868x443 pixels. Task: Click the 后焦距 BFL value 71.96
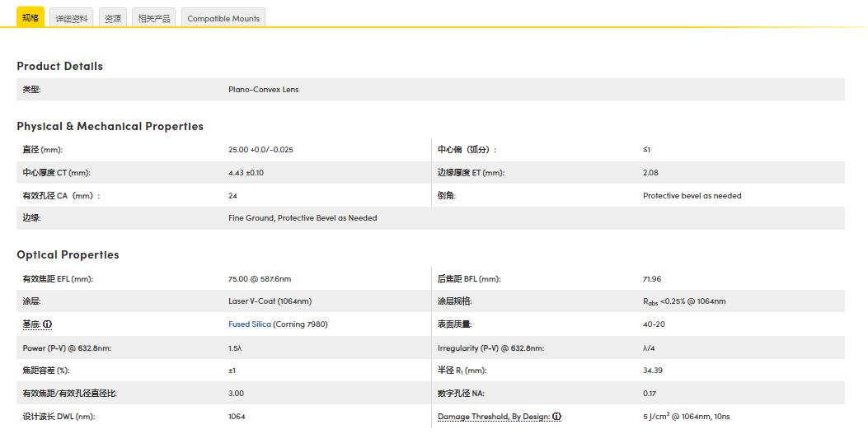coord(652,279)
